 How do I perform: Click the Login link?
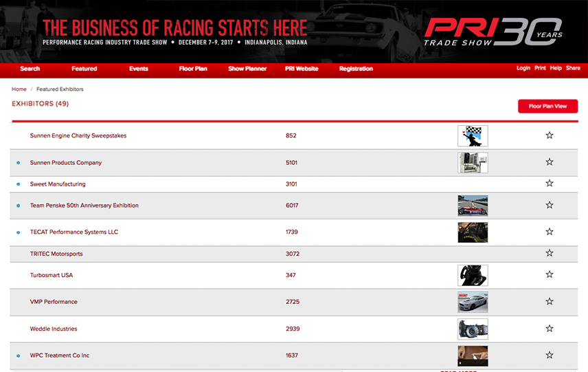point(523,68)
